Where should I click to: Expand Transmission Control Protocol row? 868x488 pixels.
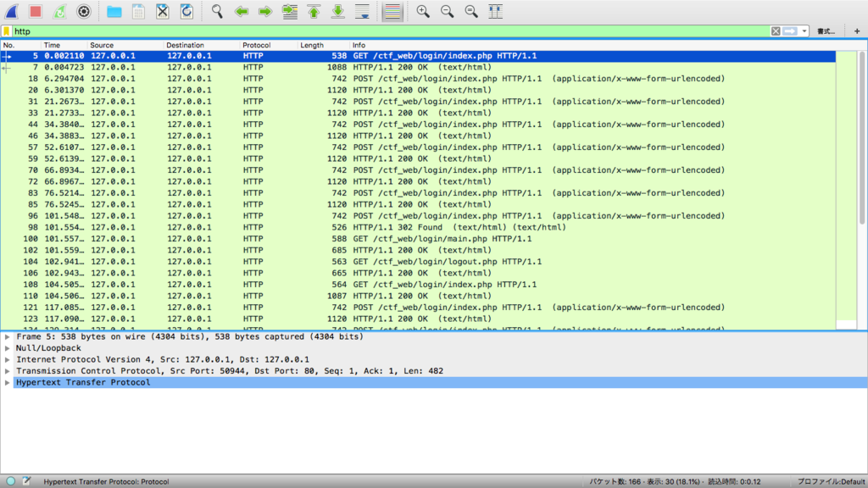point(7,371)
